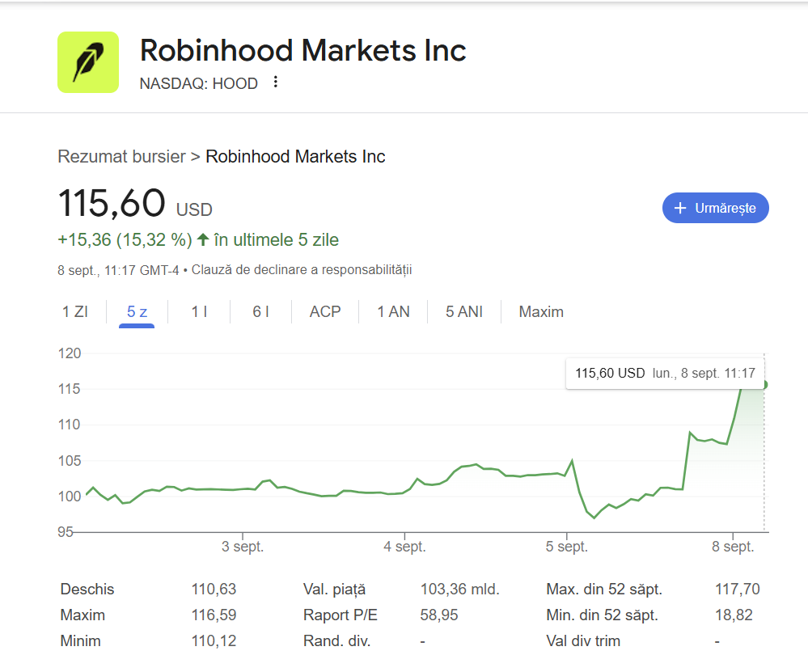Viewport: 808px width, 672px height.
Task: Select the 1 ZI time range tab
Action: pos(75,312)
